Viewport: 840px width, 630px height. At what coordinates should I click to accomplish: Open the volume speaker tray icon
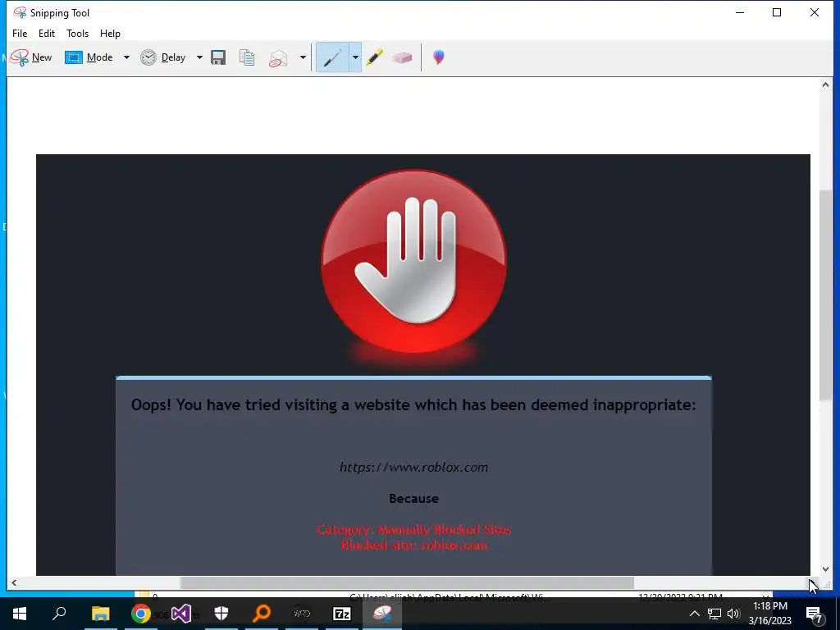point(733,614)
